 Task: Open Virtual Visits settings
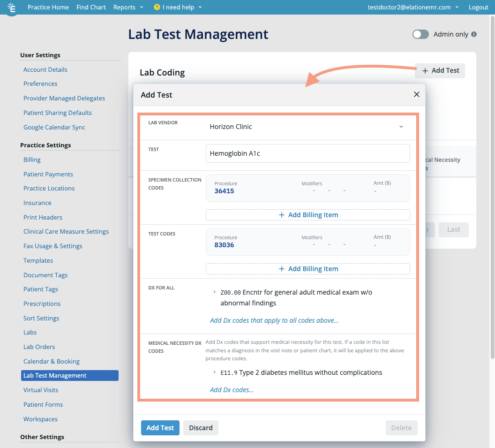41,390
